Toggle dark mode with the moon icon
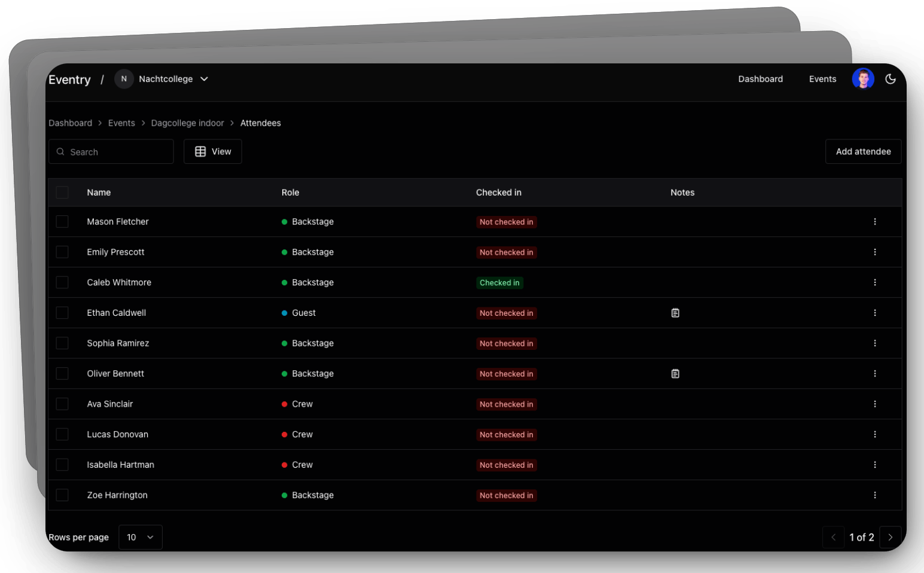This screenshot has height=573, width=924. coord(891,78)
